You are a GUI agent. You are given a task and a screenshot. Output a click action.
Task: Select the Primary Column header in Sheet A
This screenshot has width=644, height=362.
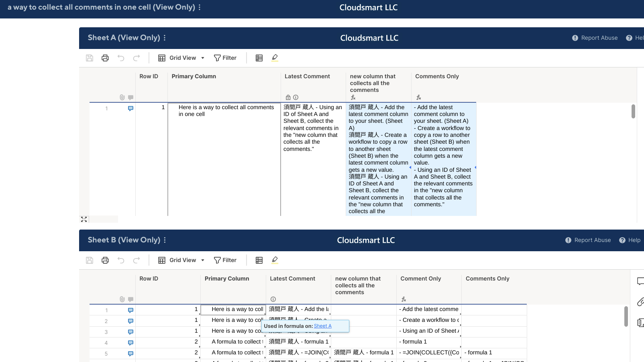(224, 87)
